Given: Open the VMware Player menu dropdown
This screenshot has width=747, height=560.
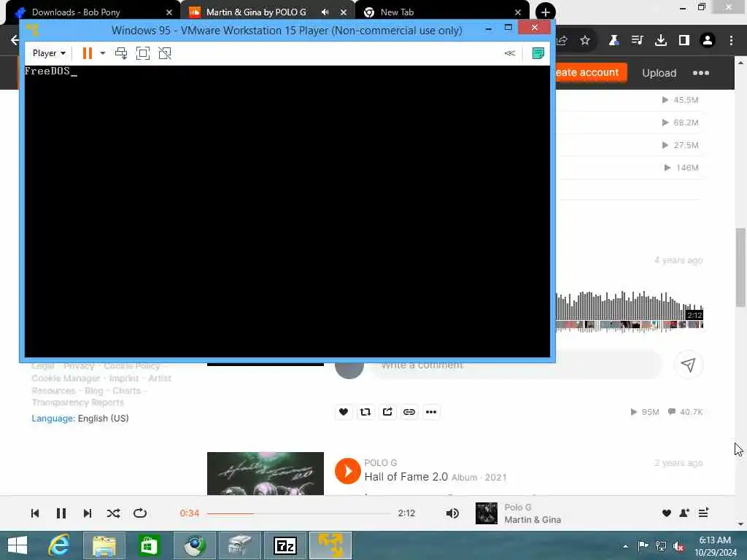Looking at the screenshot, I should pyautogui.click(x=49, y=53).
